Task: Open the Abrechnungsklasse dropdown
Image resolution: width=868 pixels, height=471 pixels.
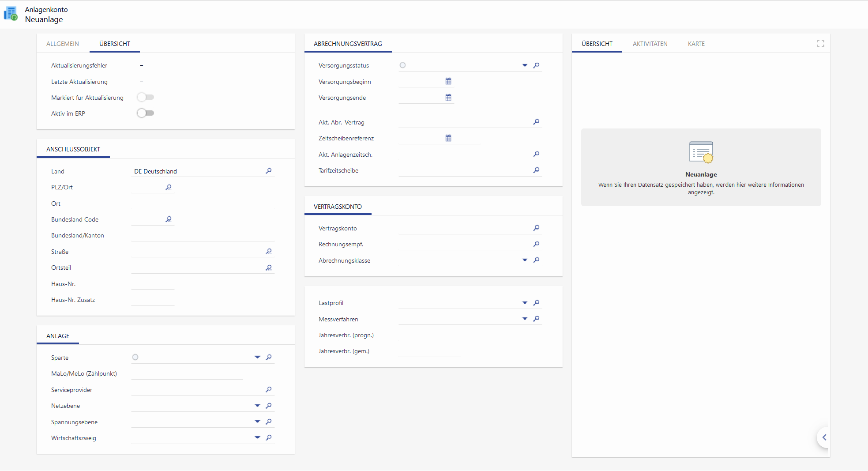Action: (x=525, y=260)
